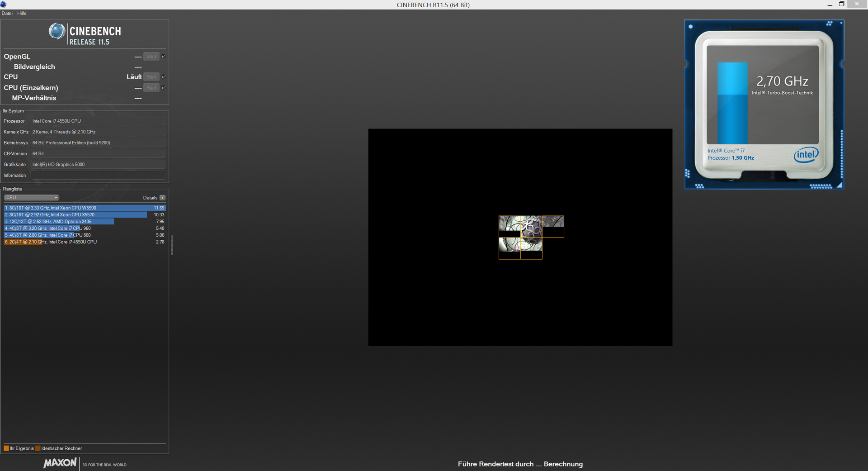Click the 'MP-Verhältnis' label
Image resolution: width=868 pixels, height=471 pixels.
tap(34, 98)
